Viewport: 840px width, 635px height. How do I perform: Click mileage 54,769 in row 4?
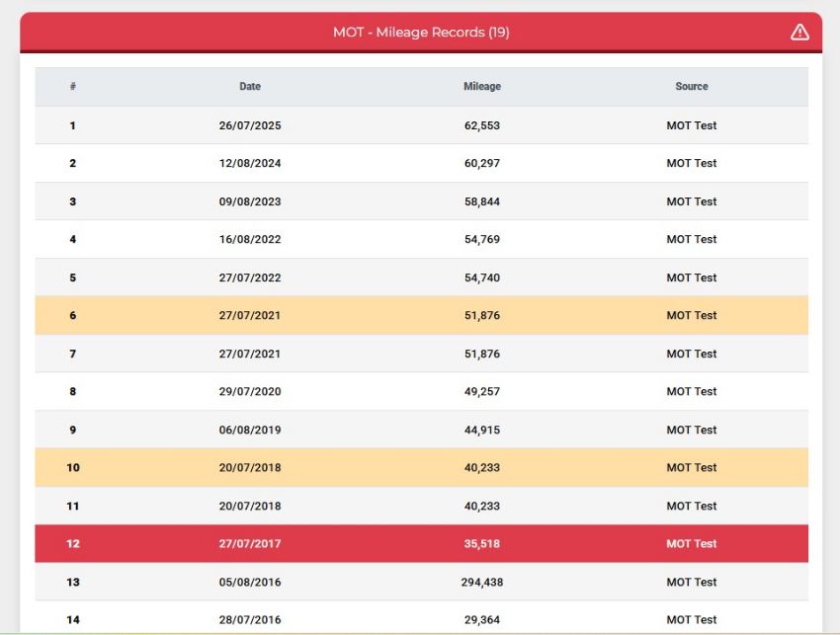(482, 239)
